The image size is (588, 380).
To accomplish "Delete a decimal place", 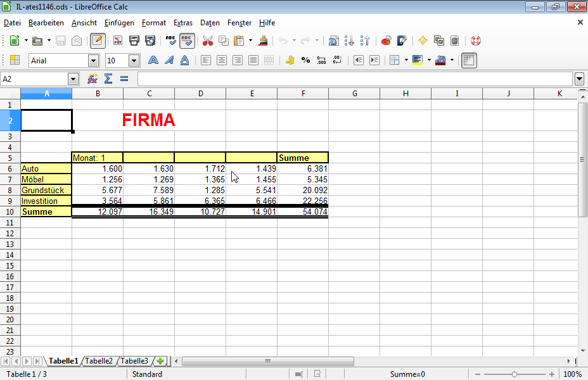I will coord(337,60).
